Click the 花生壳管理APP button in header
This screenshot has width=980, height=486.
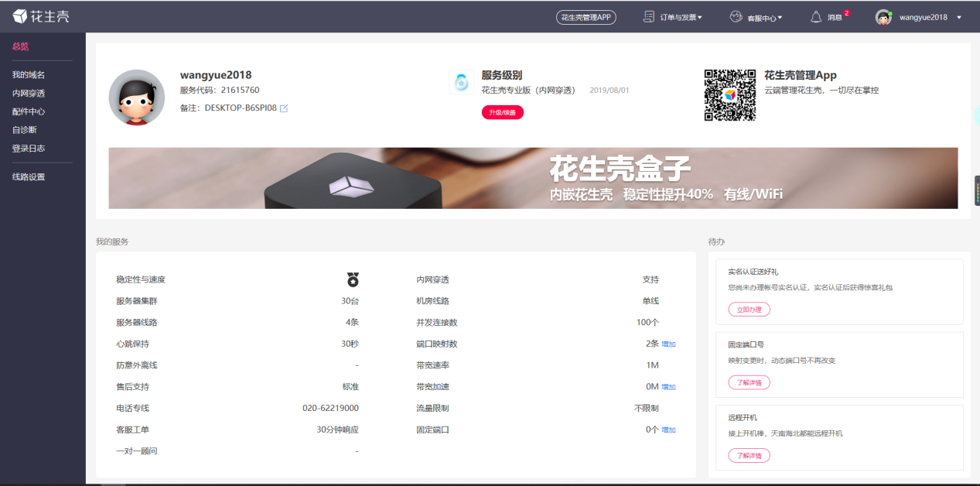(x=586, y=17)
